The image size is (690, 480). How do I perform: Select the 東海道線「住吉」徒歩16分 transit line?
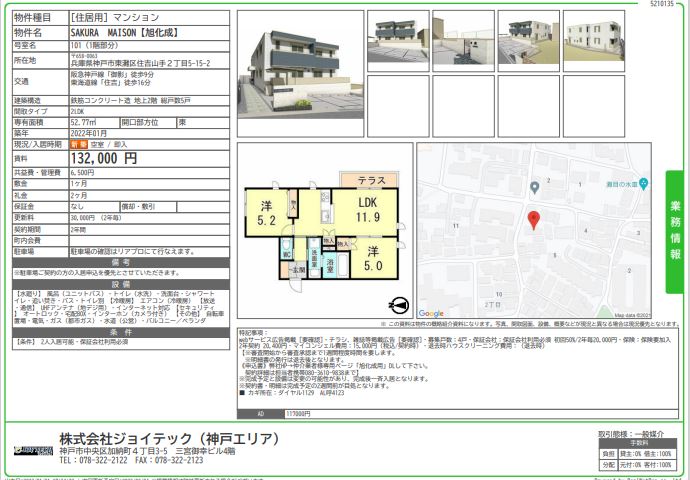110,82
